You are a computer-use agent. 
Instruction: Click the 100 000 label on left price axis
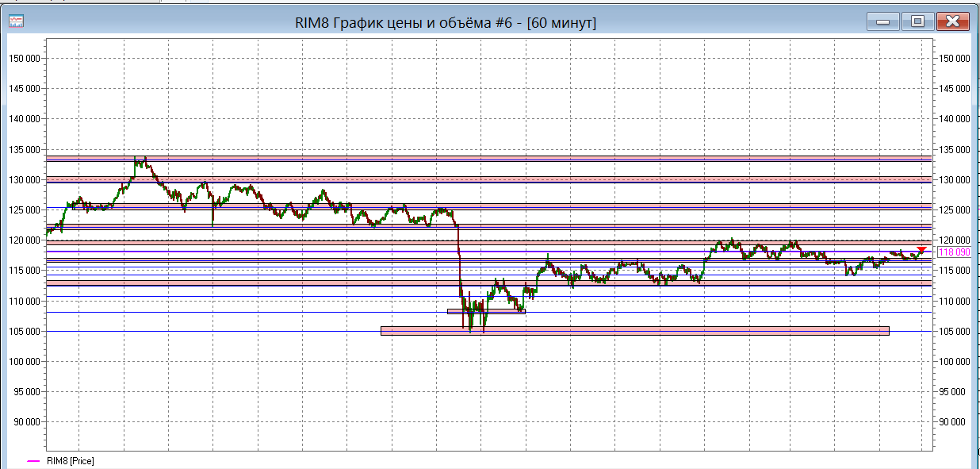pos(25,361)
